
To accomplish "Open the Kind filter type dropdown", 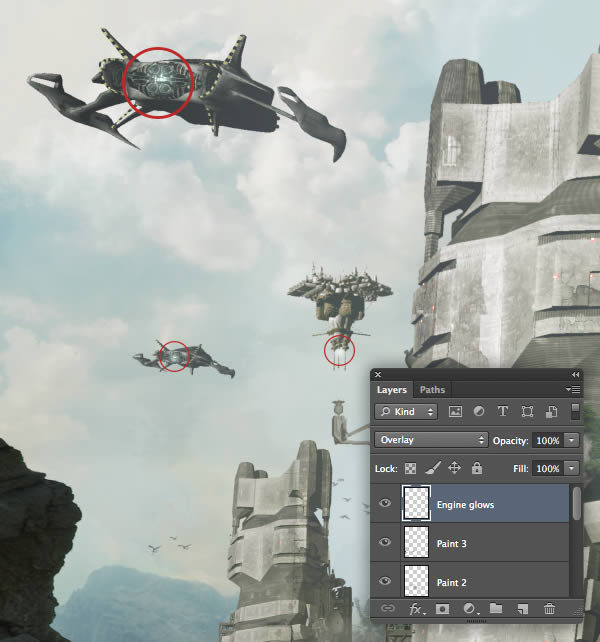I will (x=406, y=411).
